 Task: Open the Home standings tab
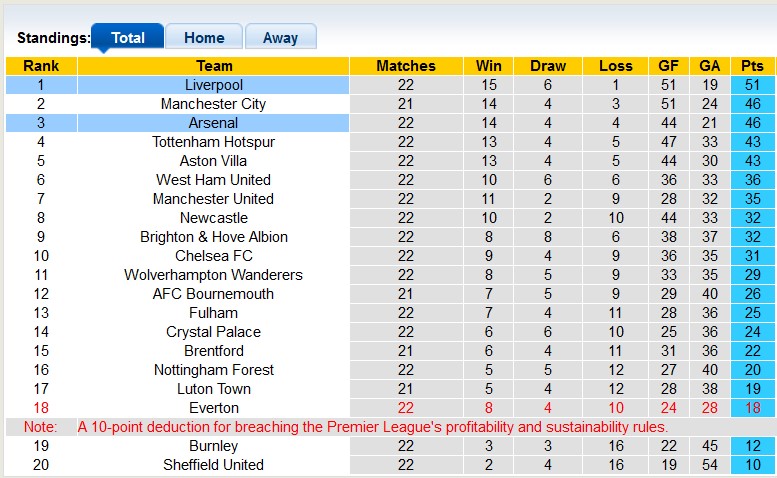coord(204,38)
